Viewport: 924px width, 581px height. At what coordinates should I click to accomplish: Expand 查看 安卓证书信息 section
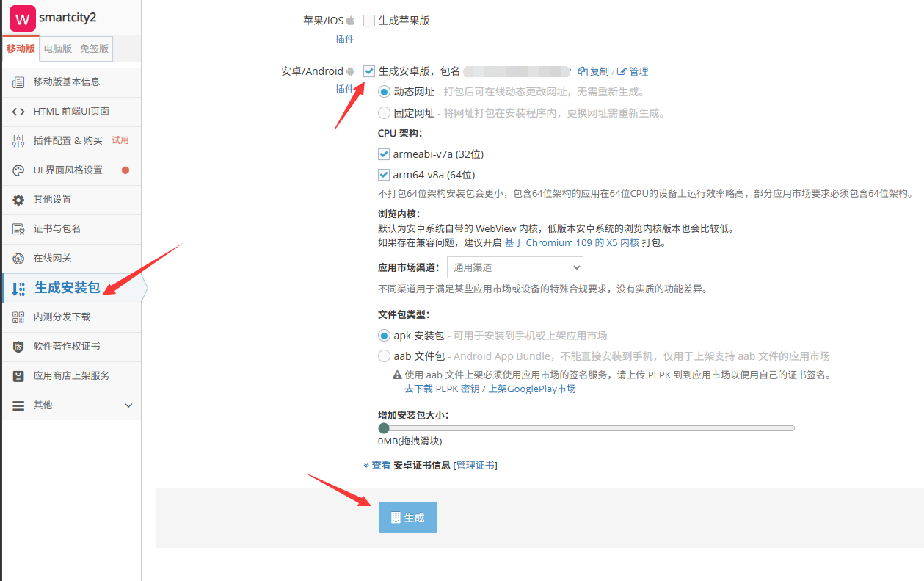[x=377, y=465]
